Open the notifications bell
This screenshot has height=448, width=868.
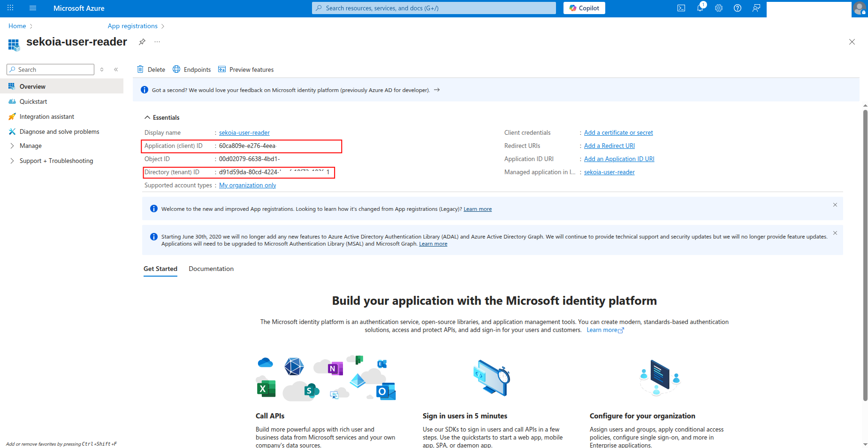700,8
